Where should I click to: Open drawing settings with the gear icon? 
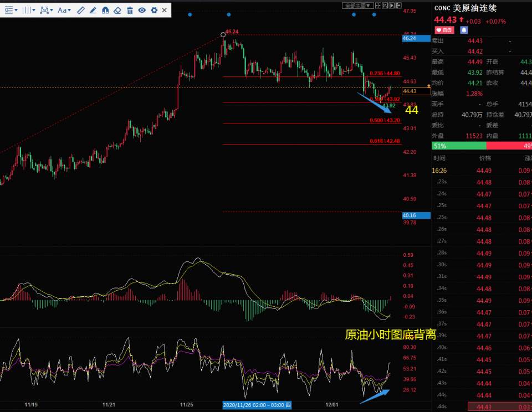(154, 10)
